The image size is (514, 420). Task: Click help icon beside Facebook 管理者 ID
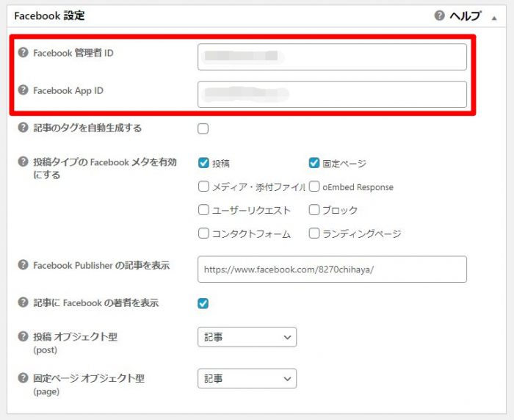coord(23,52)
